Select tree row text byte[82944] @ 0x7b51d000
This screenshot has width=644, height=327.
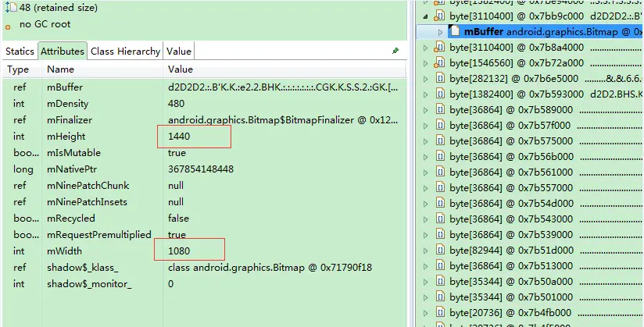point(511,251)
